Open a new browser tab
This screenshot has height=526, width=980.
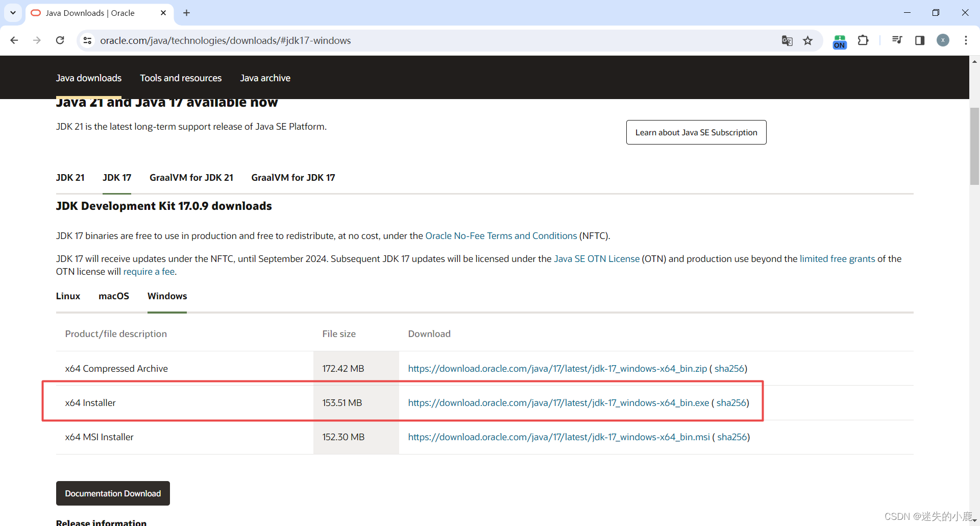[186, 13]
